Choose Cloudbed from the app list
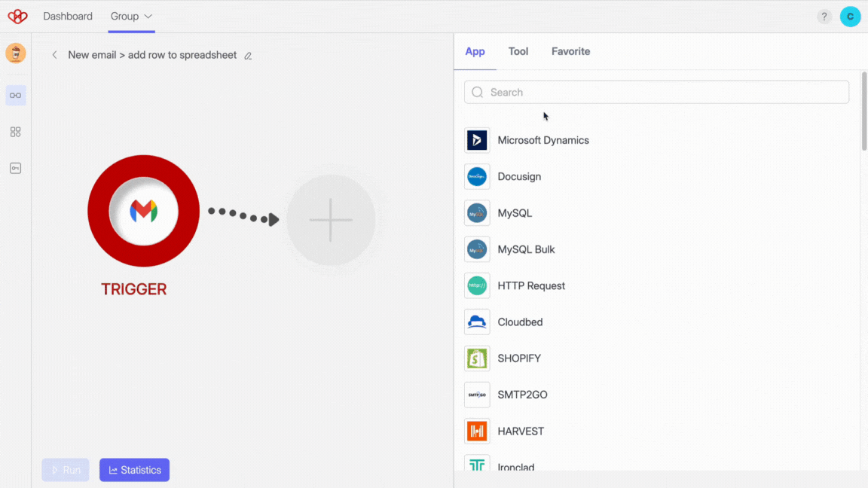The height and width of the screenshot is (488, 868). 520,322
